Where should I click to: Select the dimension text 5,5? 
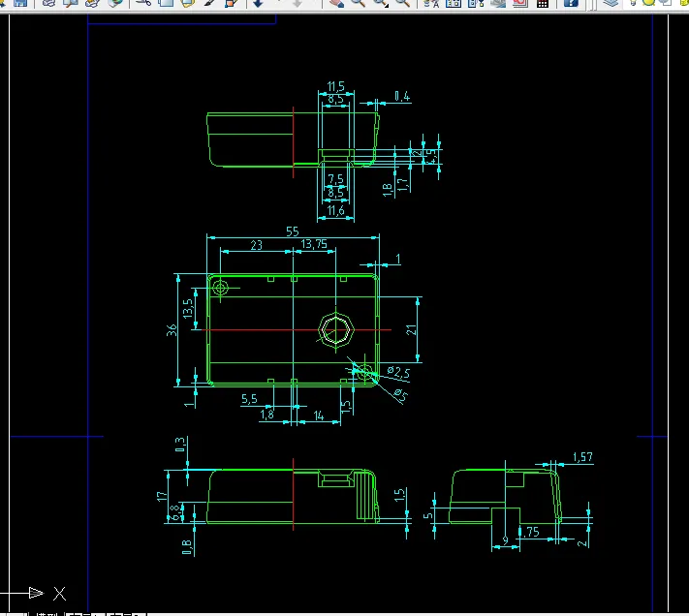(249, 399)
